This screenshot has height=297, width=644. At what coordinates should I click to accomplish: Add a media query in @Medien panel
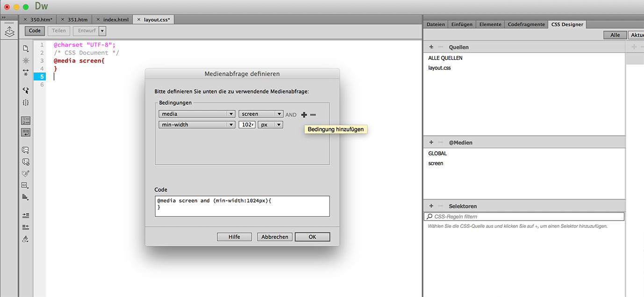(x=431, y=142)
